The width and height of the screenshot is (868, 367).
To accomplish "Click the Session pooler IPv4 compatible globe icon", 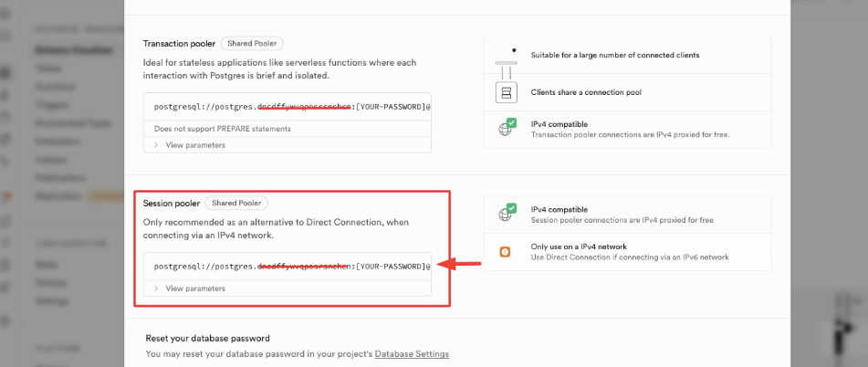I will [507, 214].
